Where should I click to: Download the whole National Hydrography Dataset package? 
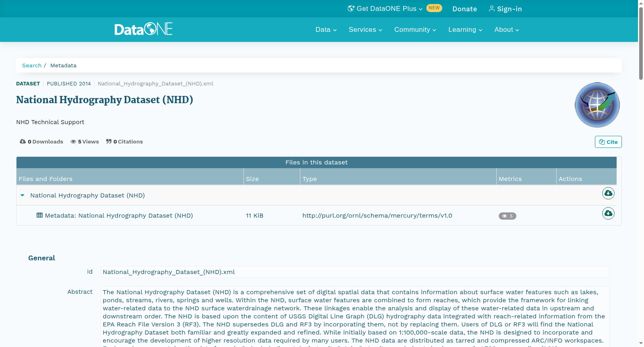pyautogui.click(x=608, y=193)
